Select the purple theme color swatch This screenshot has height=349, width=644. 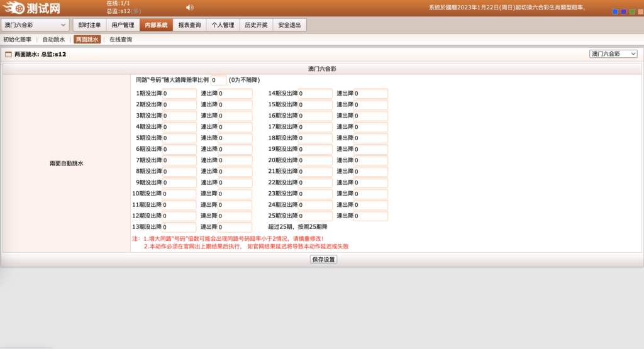pyautogui.click(x=623, y=11)
